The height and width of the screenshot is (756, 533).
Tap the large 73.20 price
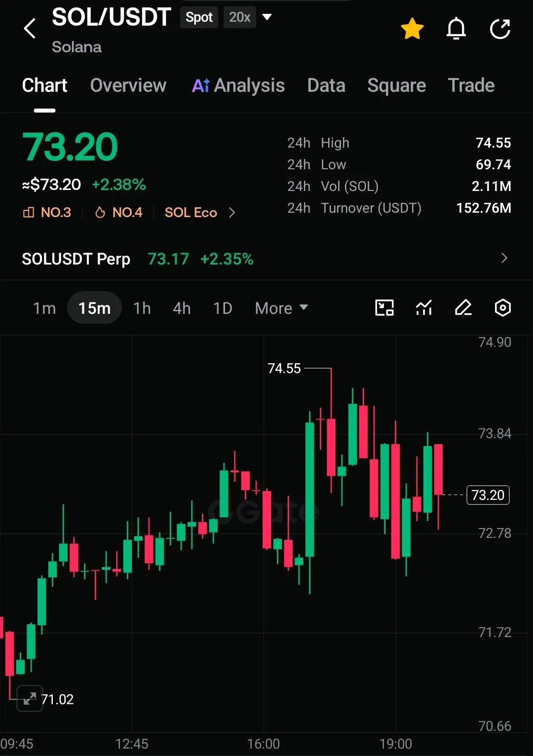[70, 147]
